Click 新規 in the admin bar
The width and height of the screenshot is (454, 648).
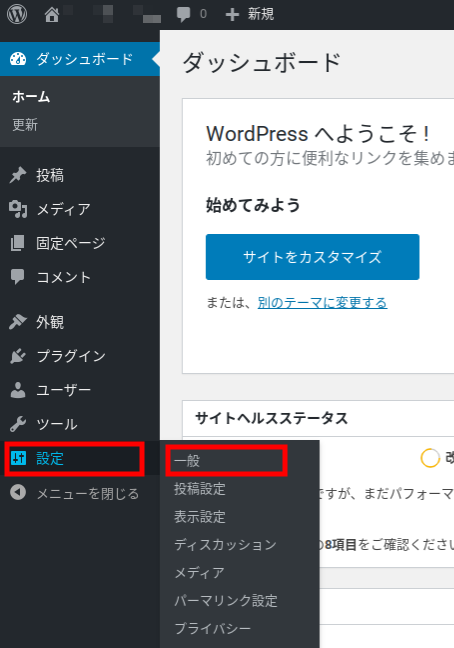coord(261,14)
